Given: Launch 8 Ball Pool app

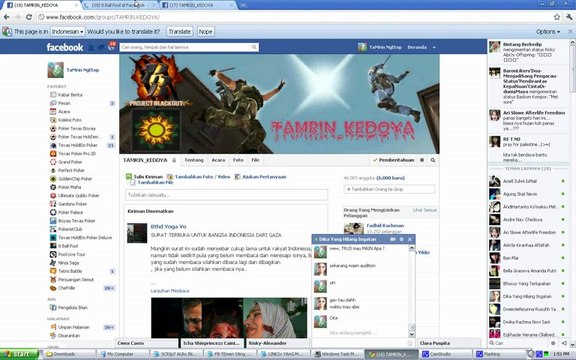Looking at the screenshot, I should [68, 246].
